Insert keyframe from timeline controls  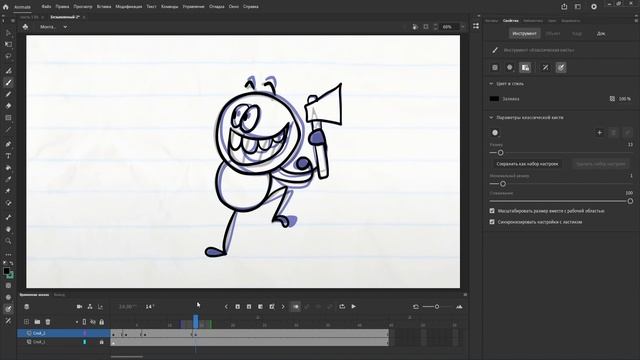point(238,307)
